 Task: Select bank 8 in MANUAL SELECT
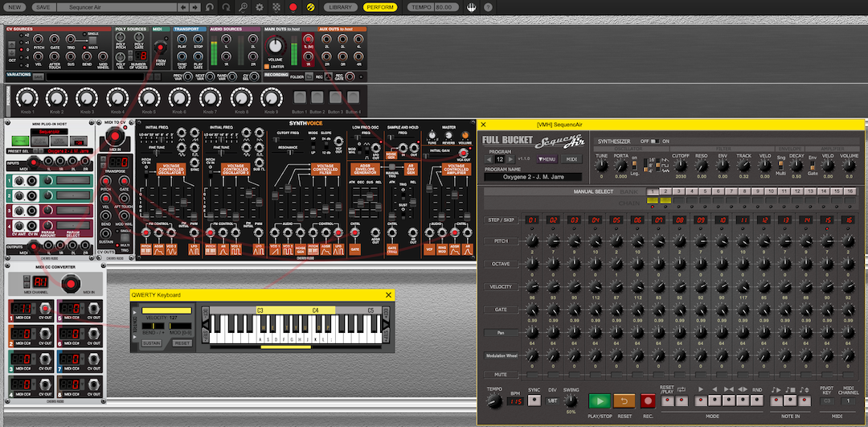[x=745, y=191]
